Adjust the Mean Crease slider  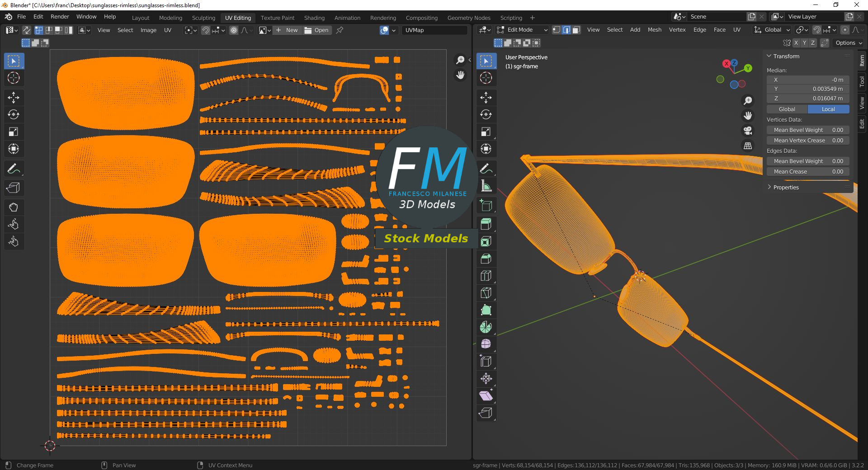point(808,172)
